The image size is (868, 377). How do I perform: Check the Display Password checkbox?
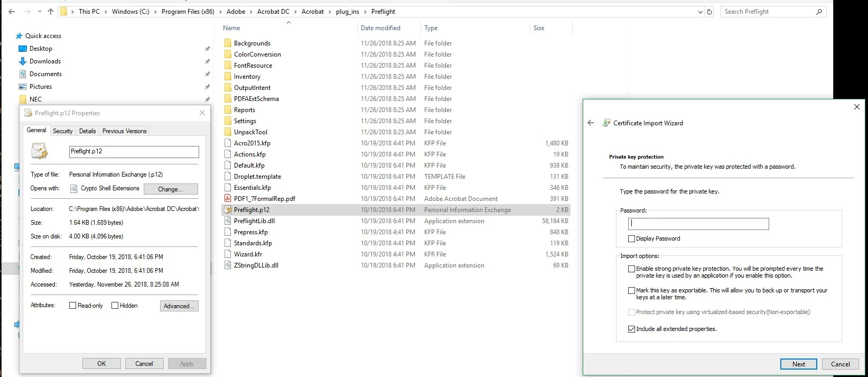pyautogui.click(x=631, y=238)
